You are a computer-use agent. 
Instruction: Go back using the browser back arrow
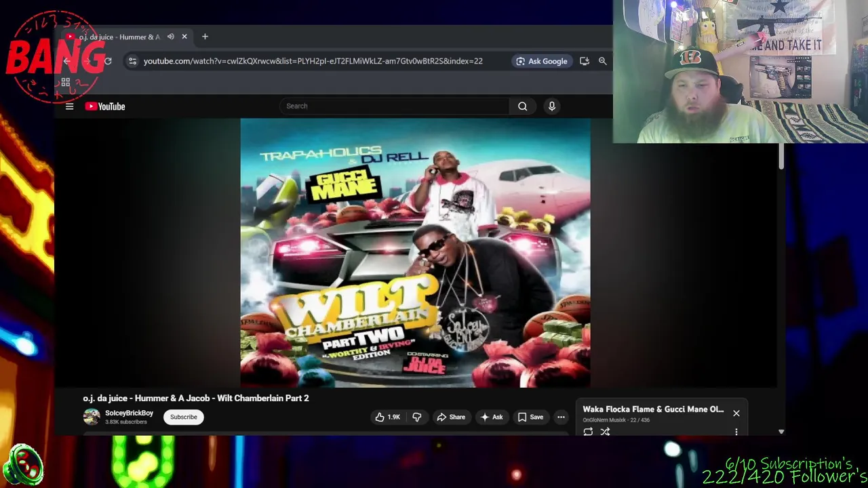coord(66,61)
